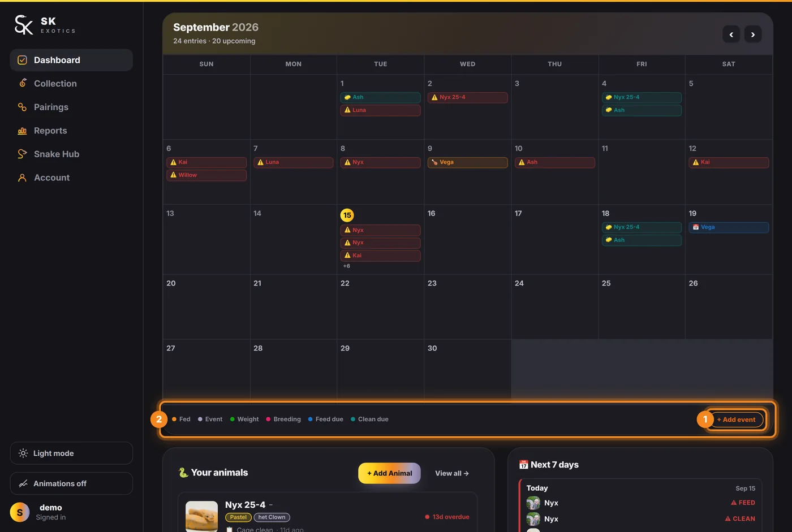Click the Collection icon in sidebar
This screenshot has width=792, height=532.
point(23,83)
